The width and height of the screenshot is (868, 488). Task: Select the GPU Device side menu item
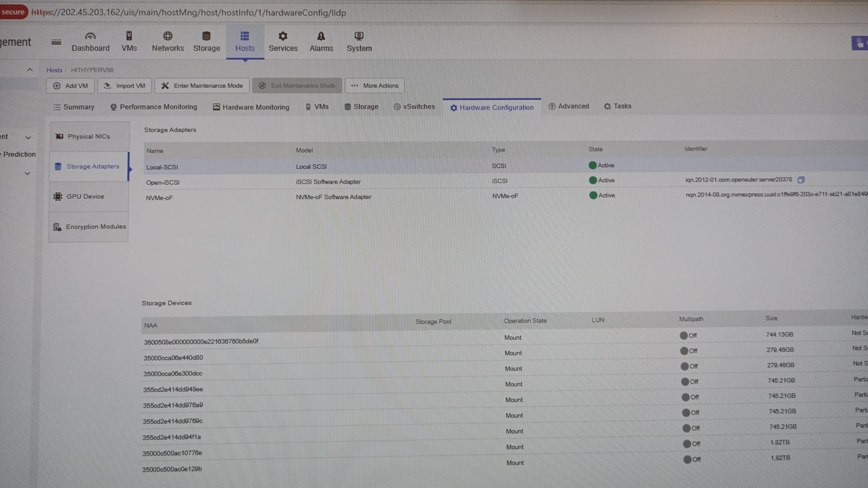pyautogui.click(x=85, y=197)
